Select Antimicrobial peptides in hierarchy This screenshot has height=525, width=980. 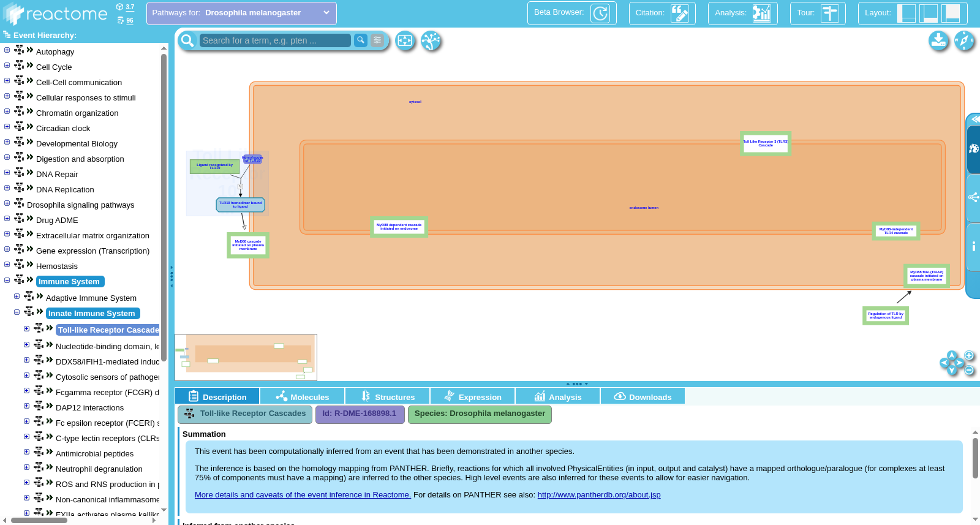point(94,454)
